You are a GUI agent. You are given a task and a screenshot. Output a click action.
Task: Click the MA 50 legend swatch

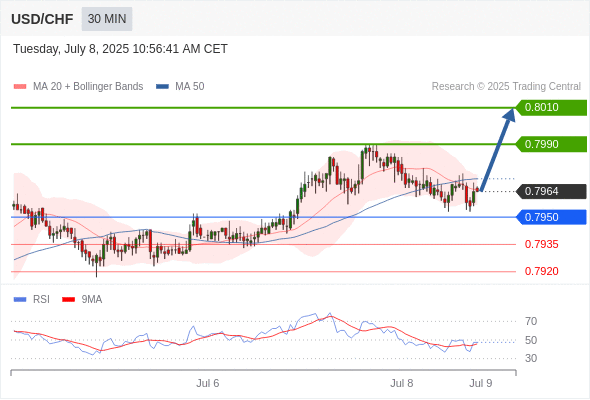pyautogui.click(x=162, y=87)
